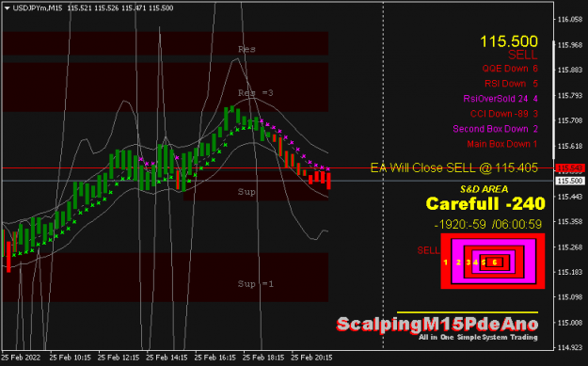Click the 115.183 price scale label
This screenshot has width=588, height=366.
tap(570, 272)
